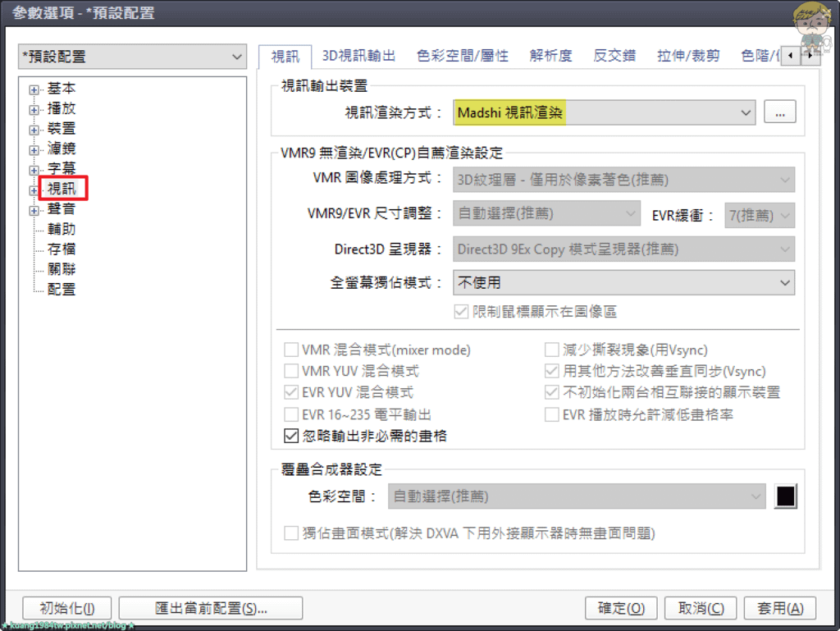The height and width of the screenshot is (631, 840).
Task: Click the black overlay color swatch
Action: click(785, 496)
